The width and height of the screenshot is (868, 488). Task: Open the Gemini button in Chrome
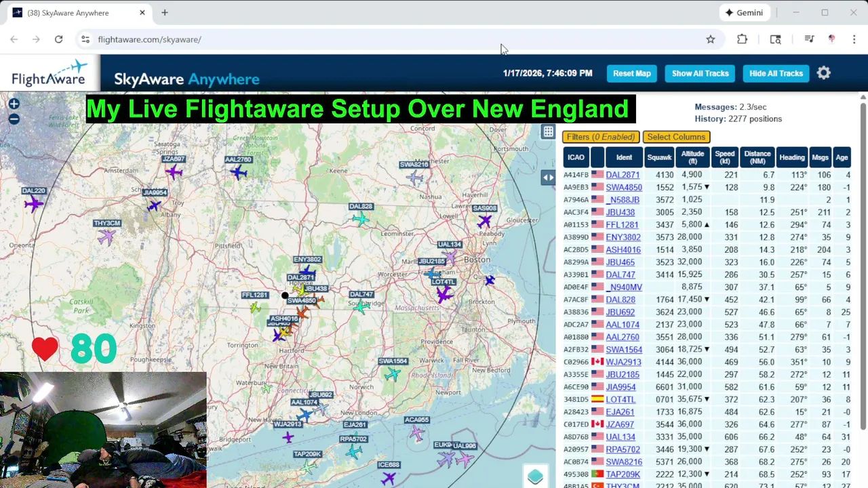tap(744, 13)
